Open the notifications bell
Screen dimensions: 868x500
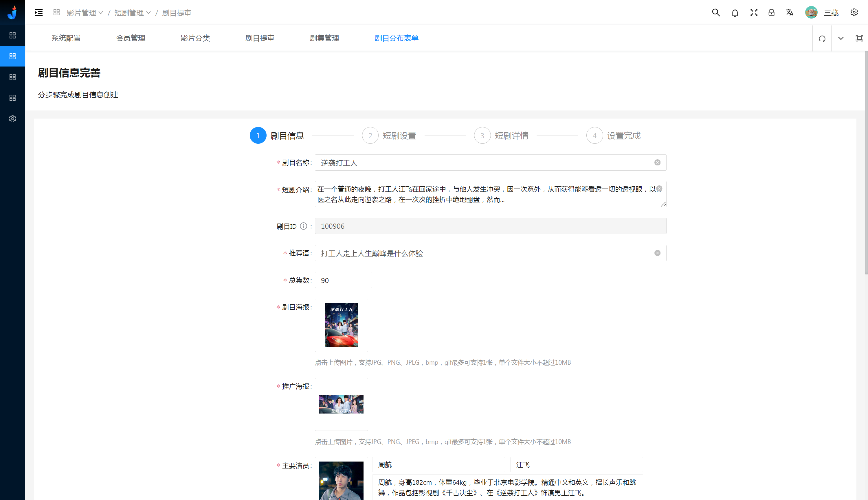[x=735, y=13]
